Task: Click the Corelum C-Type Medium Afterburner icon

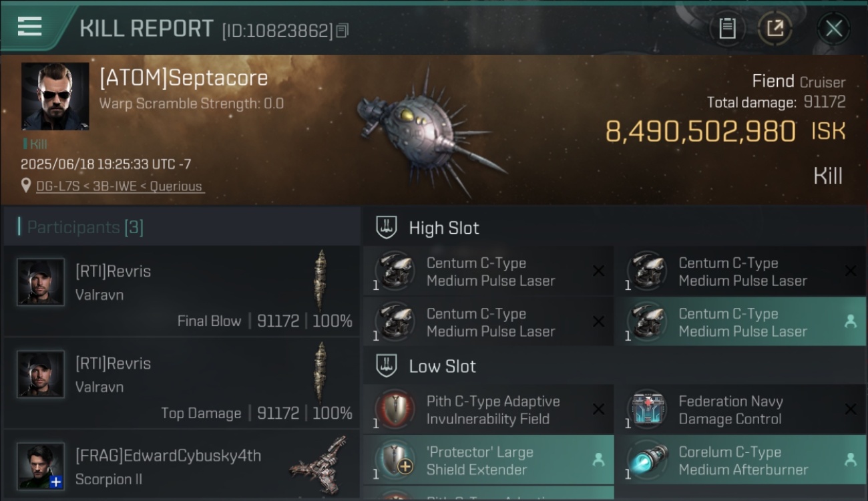Action: tap(647, 460)
